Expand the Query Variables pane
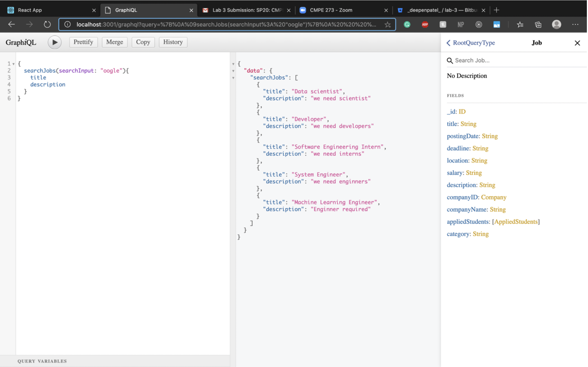 point(42,361)
